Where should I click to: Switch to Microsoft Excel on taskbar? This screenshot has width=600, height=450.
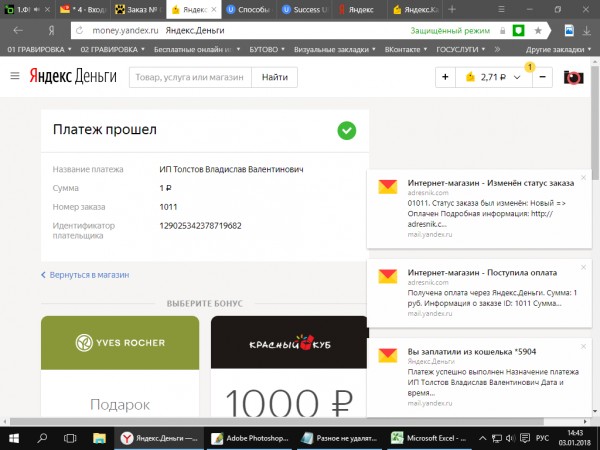pos(428,438)
